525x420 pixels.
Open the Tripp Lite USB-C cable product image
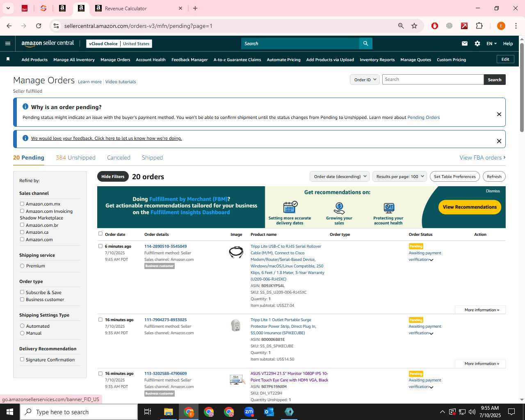236,252
